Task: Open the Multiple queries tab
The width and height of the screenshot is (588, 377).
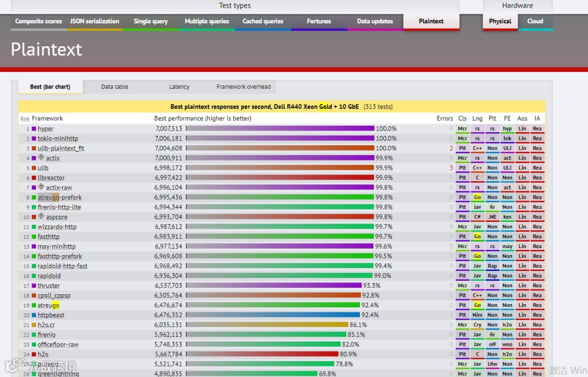Action: click(207, 21)
